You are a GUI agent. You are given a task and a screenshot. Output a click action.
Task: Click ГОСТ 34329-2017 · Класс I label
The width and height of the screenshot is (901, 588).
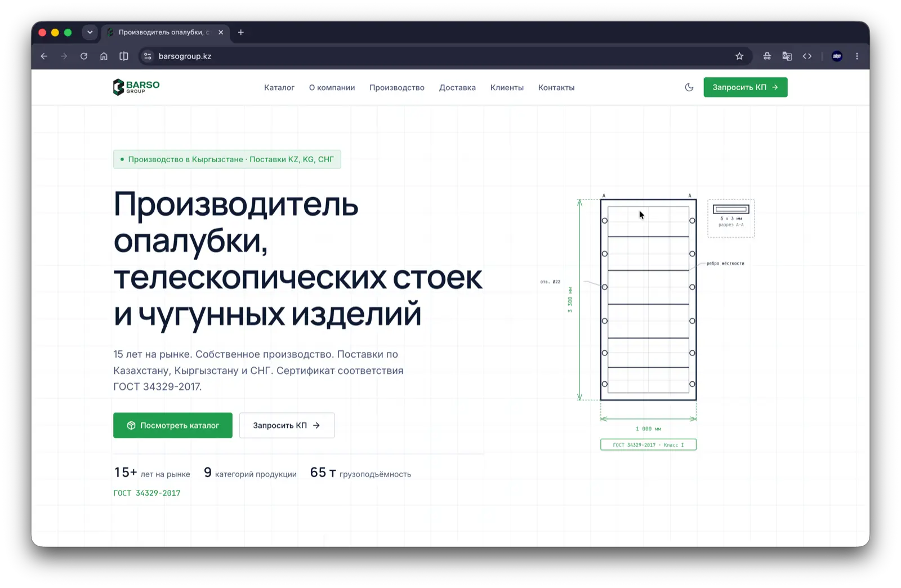pos(648,445)
